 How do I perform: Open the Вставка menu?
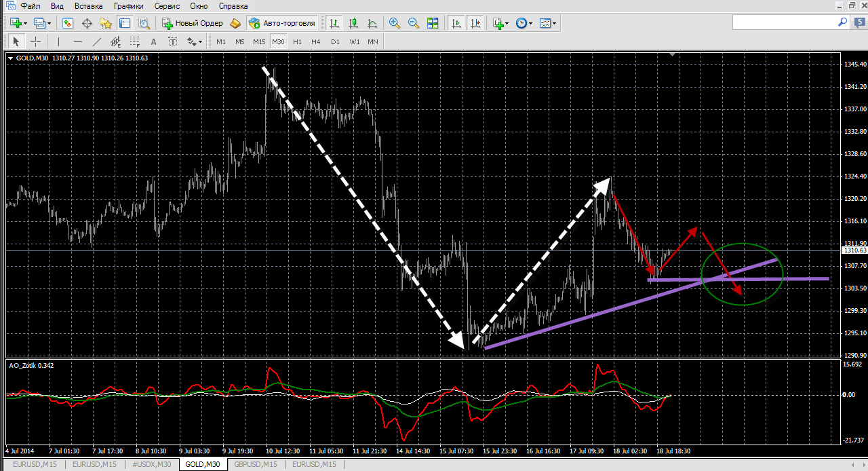89,5
